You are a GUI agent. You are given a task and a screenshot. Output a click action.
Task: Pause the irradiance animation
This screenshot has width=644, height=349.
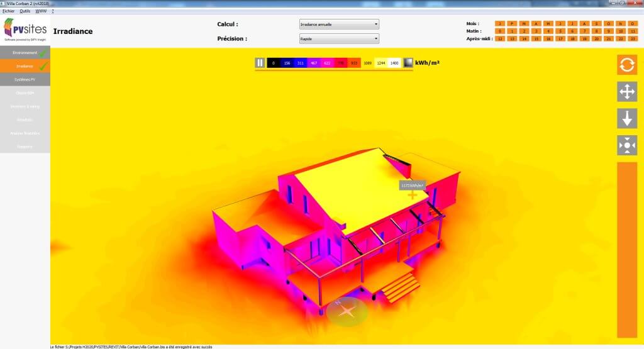pyautogui.click(x=260, y=63)
